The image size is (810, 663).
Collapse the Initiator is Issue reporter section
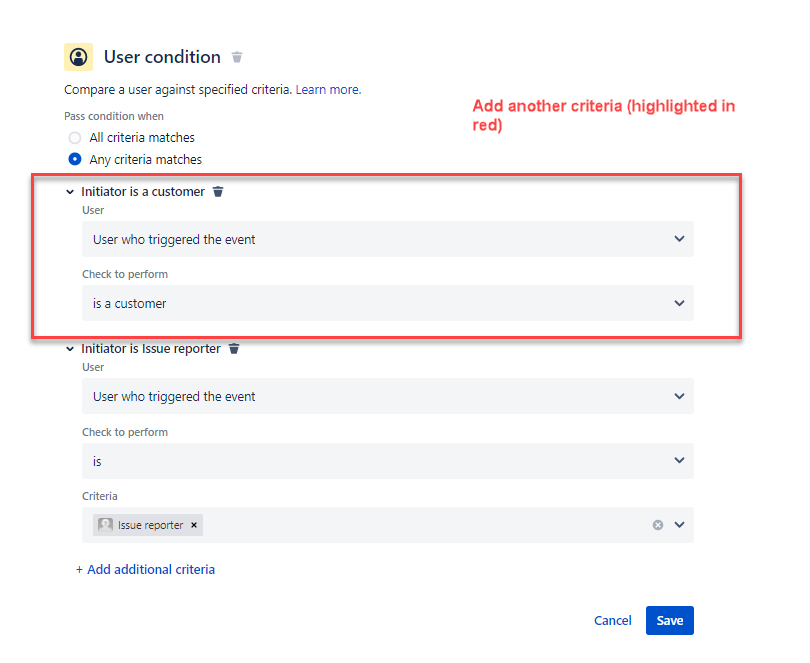pos(70,349)
